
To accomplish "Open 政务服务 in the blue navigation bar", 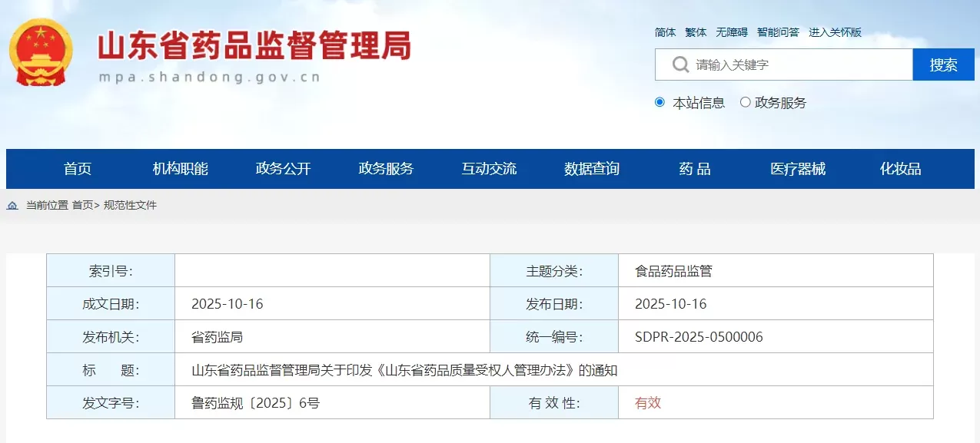I will point(386,169).
